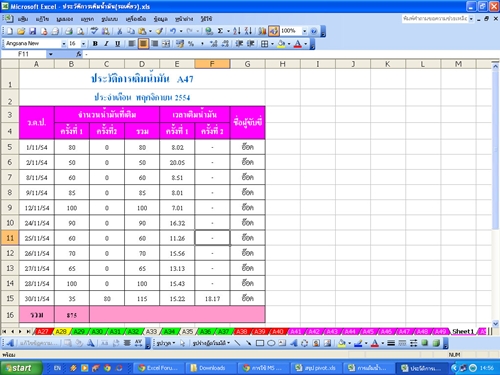Toggle align right

(155, 44)
